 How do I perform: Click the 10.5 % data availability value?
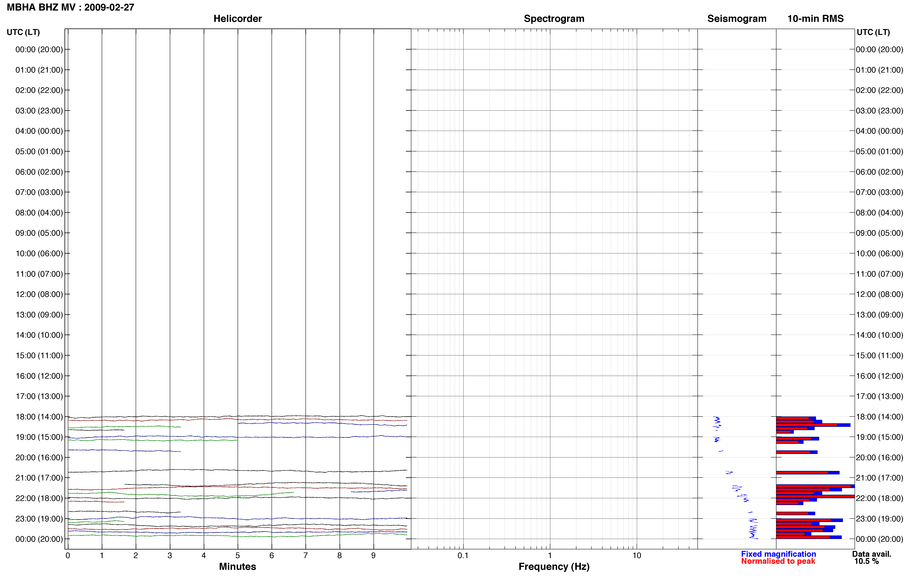coord(867,561)
